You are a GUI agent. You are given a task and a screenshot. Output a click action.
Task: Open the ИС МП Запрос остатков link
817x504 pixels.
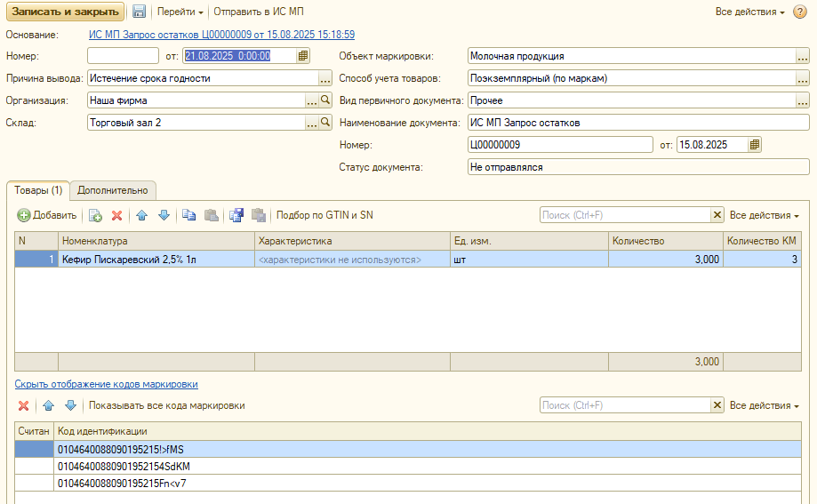[222, 35]
